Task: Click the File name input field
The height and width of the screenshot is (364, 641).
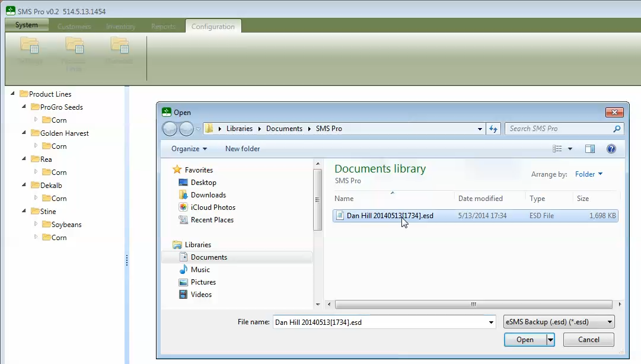Action: coord(380,322)
